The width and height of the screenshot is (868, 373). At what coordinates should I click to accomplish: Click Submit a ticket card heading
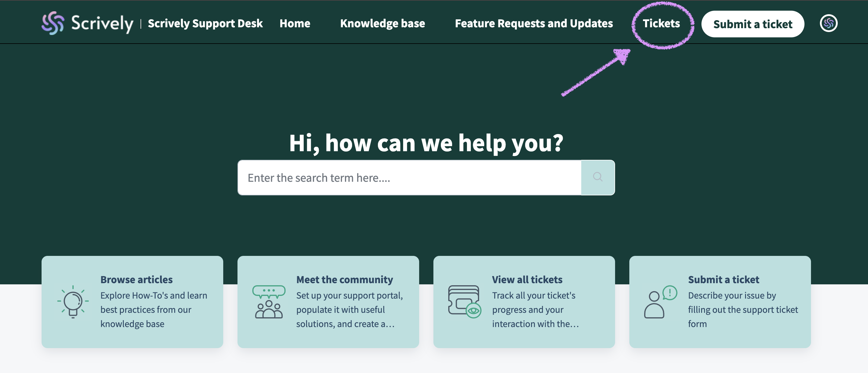pyautogui.click(x=723, y=279)
